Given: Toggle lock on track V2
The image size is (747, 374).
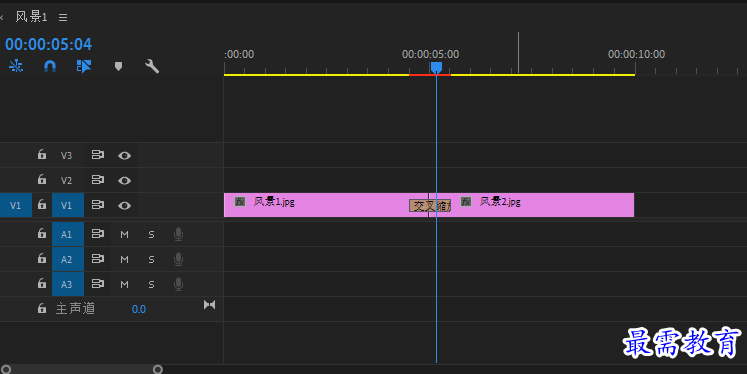Looking at the screenshot, I should 42,180.
